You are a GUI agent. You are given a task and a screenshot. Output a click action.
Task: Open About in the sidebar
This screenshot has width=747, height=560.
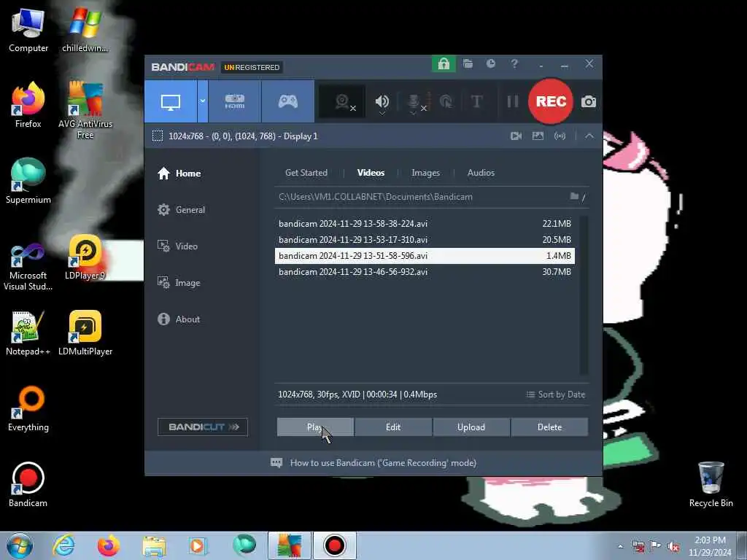pyautogui.click(x=179, y=319)
